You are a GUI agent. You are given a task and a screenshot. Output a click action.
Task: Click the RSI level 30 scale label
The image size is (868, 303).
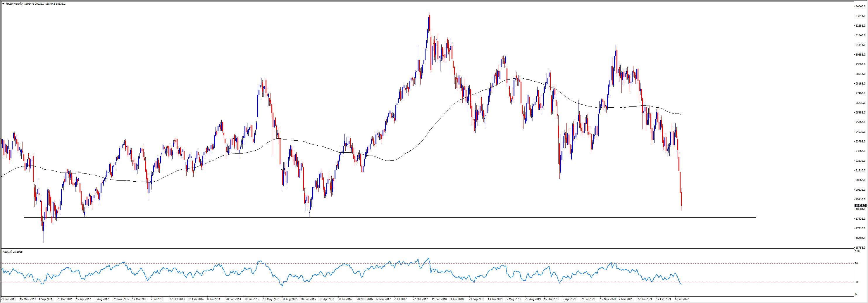tap(857, 282)
